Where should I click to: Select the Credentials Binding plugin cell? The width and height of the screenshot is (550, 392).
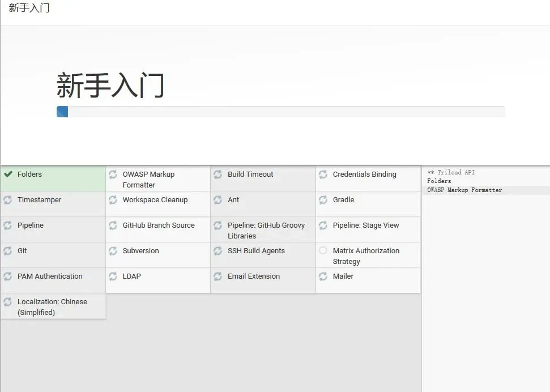[x=368, y=178]
